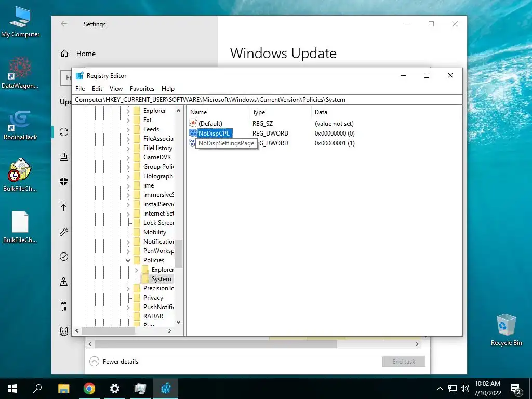
Task: Open File Explorer from taskbar
Action: 63,389
